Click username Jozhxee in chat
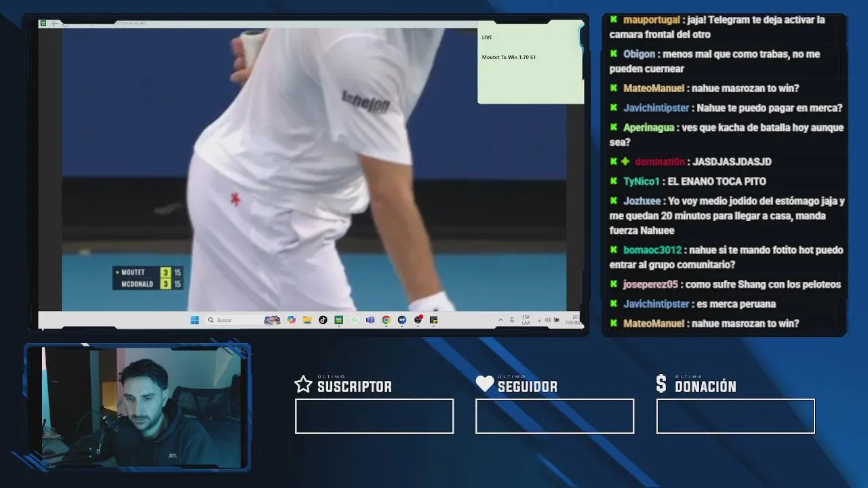 [x=642, y=201]
